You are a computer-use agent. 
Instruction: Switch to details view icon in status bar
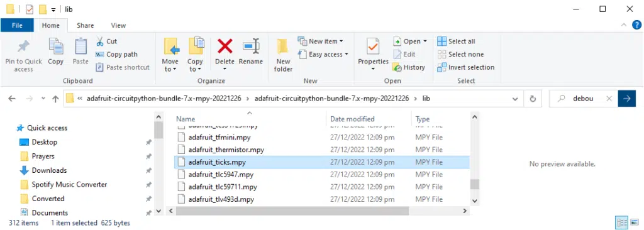[622, 223]
